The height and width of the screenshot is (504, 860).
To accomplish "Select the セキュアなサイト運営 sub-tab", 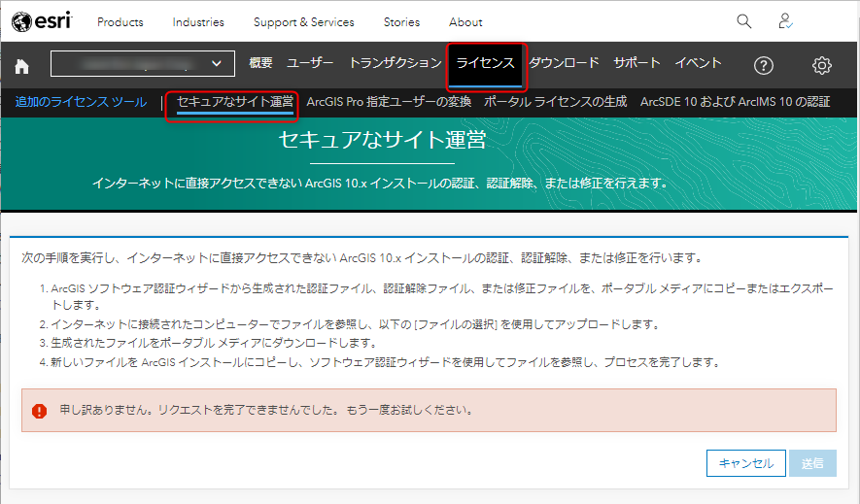I will coord(235,102).
